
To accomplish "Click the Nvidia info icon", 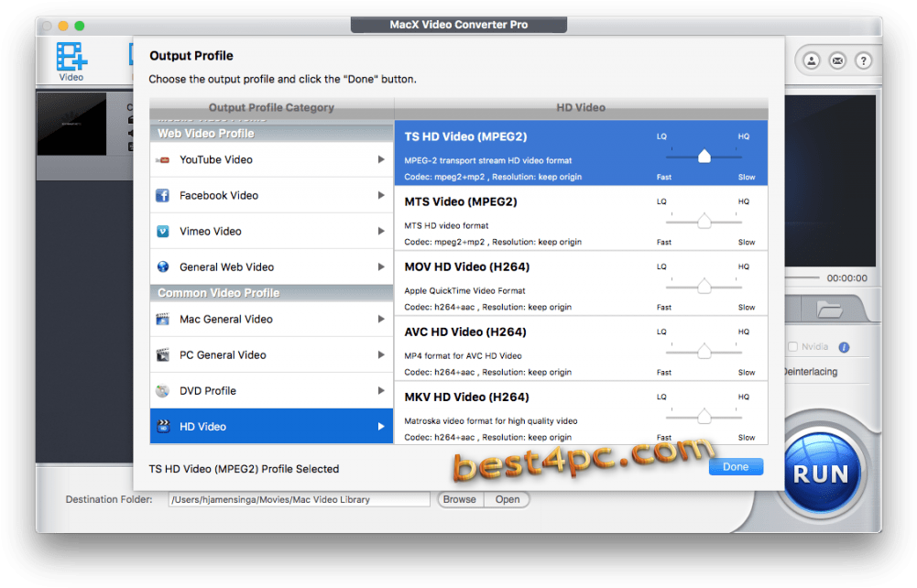I will click(x=844, y=347).
